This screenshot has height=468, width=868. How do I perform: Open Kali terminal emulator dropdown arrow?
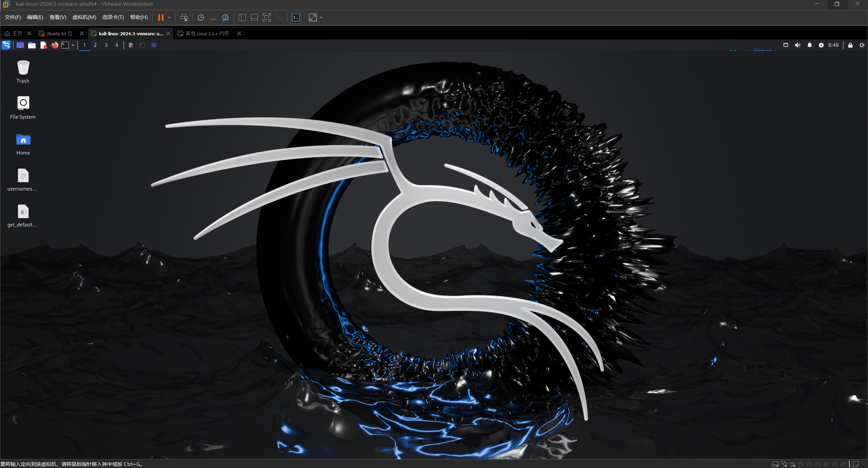pyautogui.click(x=73, y=45)
